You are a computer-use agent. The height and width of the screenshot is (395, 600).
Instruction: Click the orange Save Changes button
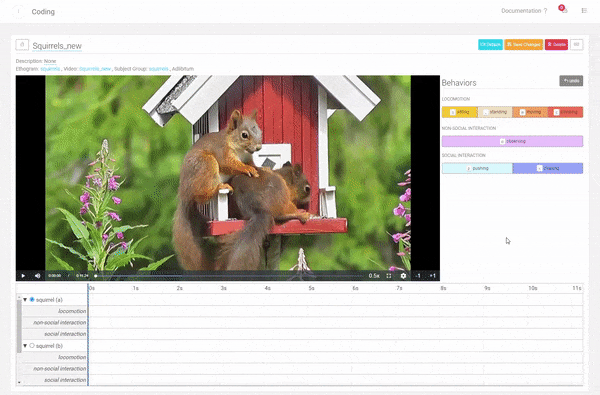click(x=523, y=44)
